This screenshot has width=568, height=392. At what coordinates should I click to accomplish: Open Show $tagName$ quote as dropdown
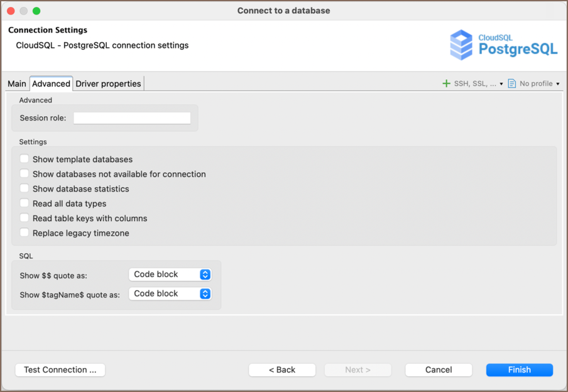[x=170, y=293]
